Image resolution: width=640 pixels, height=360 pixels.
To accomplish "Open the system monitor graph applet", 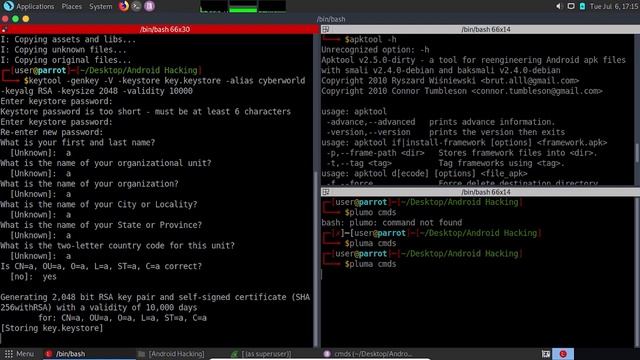I will click(243, 6).
